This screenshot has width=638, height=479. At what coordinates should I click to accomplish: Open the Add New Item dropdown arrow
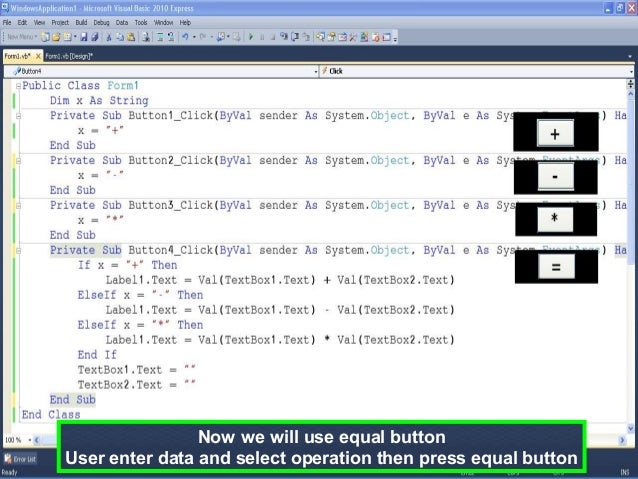(75, 37)
